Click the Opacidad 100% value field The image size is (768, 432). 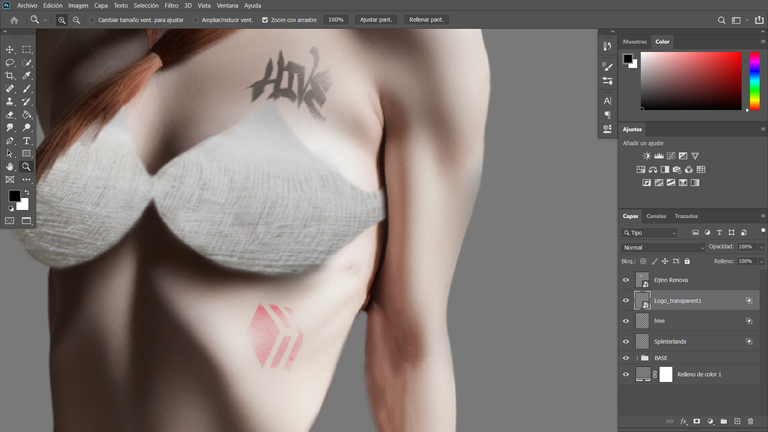tap(746, 247)
